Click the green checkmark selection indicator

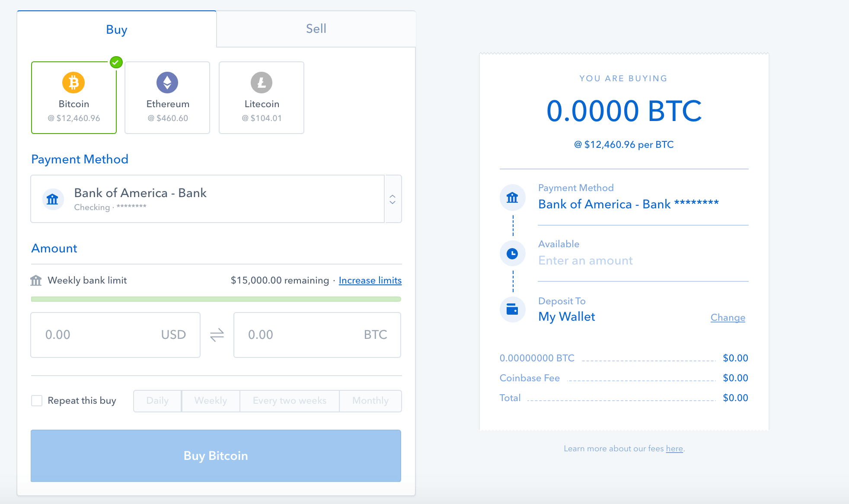point(116,62)
